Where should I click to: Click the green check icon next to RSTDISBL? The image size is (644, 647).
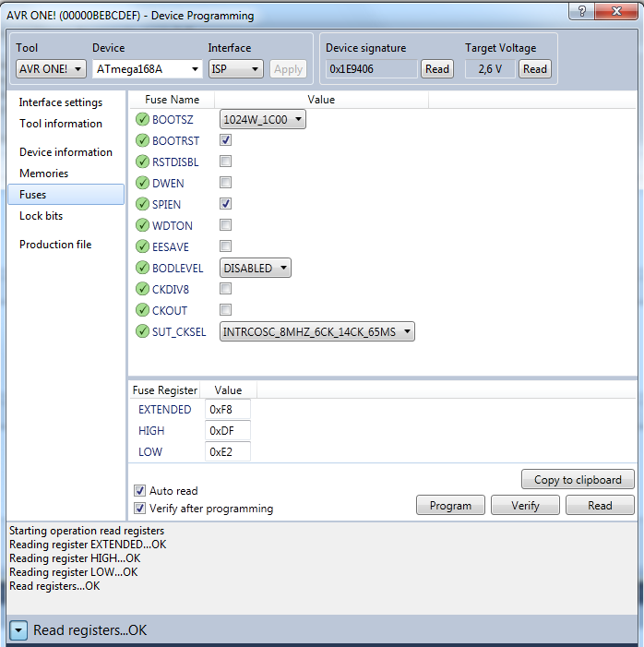click(x=142, y=162)
